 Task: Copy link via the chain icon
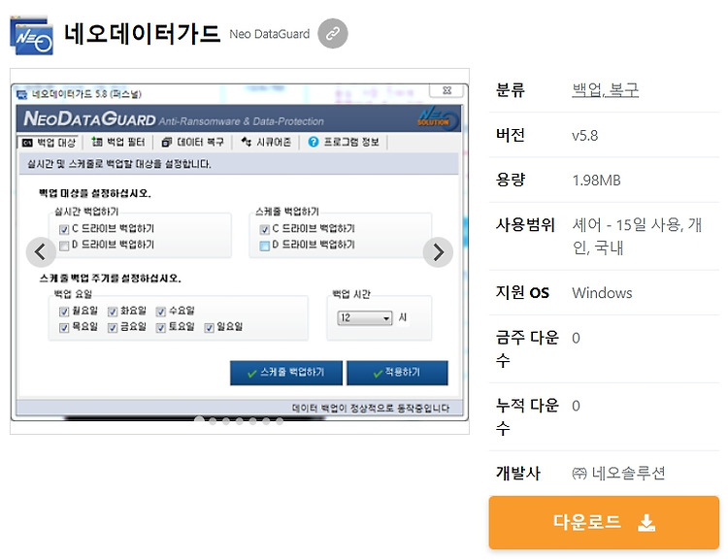point(332,33)
